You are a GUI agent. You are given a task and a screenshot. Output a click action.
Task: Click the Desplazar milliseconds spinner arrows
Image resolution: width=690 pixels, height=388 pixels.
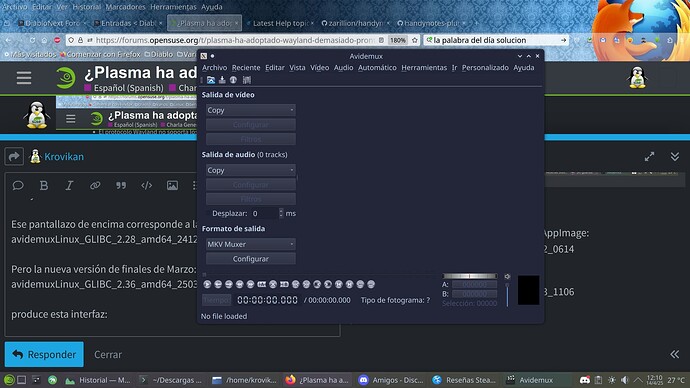point(281,213)
